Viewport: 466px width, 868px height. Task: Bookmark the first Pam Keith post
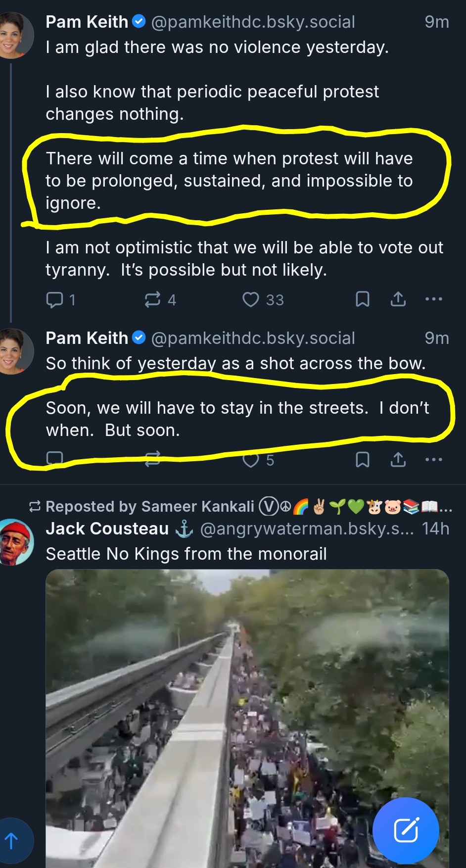(363, 299)
